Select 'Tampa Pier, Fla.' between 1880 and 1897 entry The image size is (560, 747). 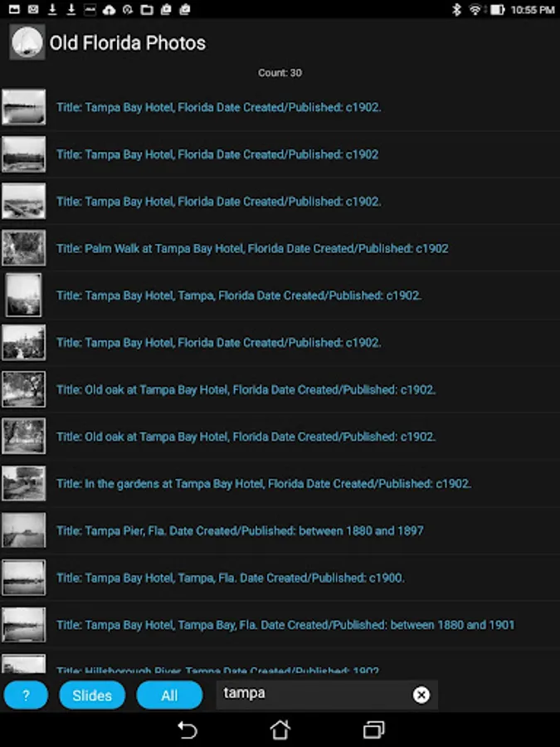[x=240, y=530]
